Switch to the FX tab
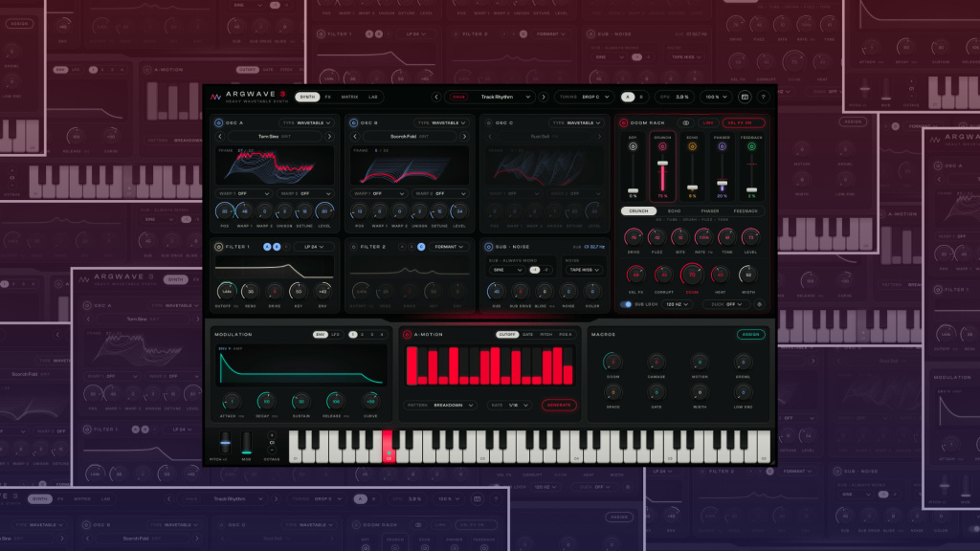This screenshot has height=551, width=980. click(x=328, y=97)
